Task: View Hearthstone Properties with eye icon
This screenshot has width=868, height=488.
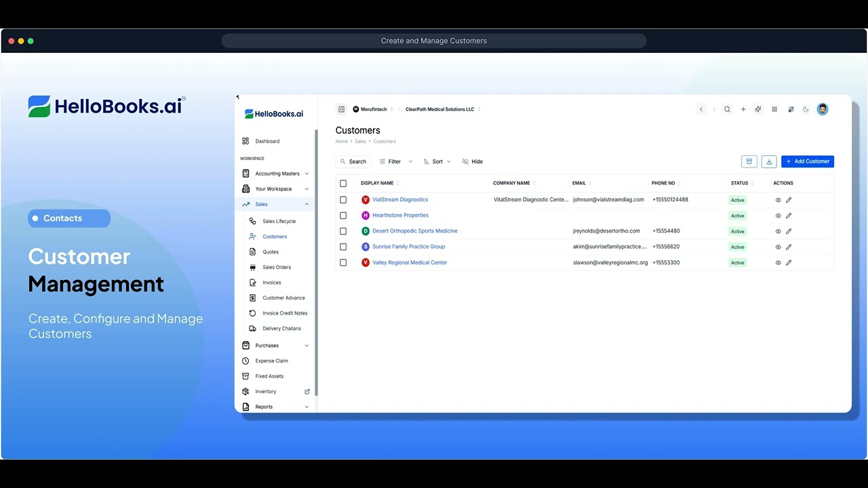Action: pos(778,216)
